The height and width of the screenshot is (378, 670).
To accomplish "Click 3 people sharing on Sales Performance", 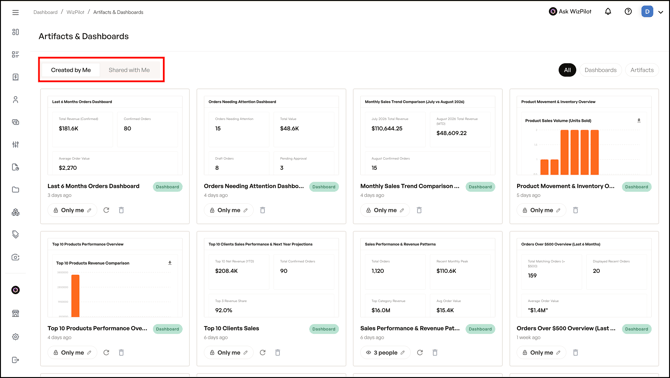I will click(x=385, y=353).
